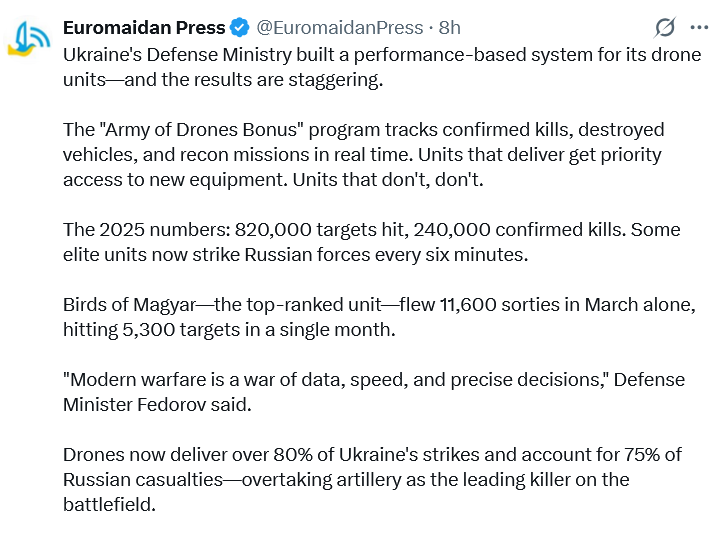The height and width of the screenshot is (533, 721).
Task: Click the 8h post timestamp
Action: click(x=450, y=27)
